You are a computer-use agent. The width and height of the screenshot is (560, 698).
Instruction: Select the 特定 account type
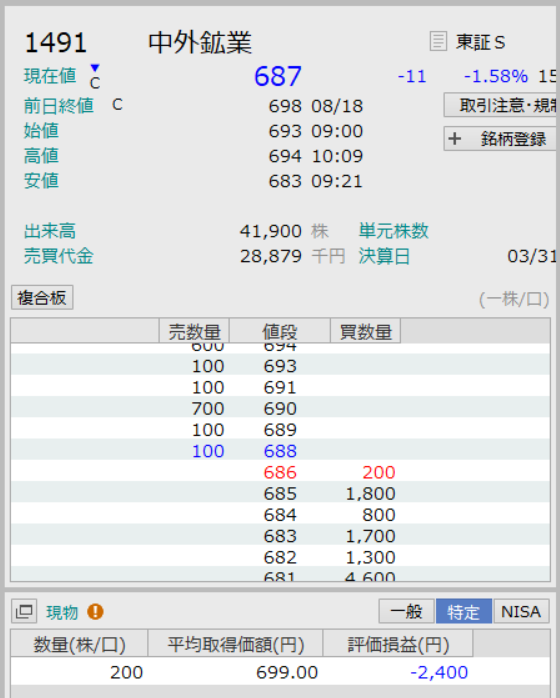pyautogui.click(x=463, y=611)
